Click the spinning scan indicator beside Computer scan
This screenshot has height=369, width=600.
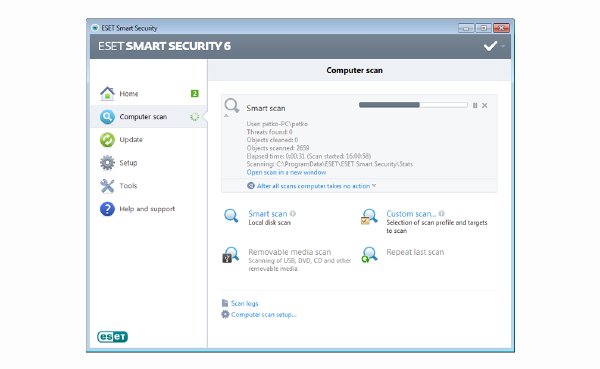194,117
